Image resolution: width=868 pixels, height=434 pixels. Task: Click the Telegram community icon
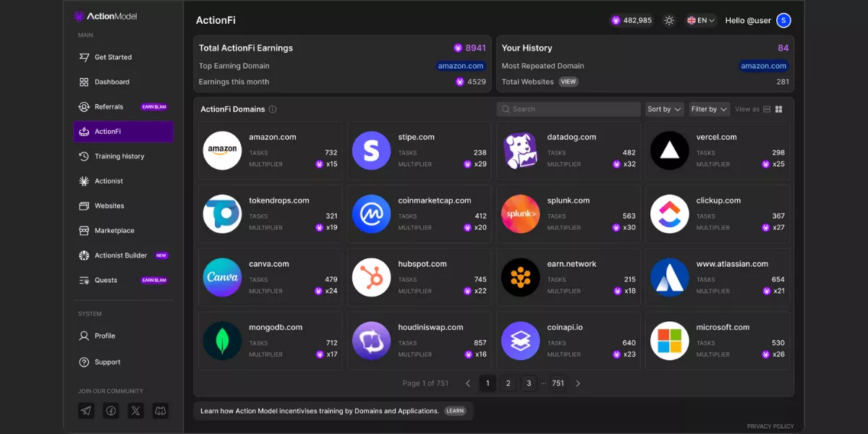pos(86,411)
